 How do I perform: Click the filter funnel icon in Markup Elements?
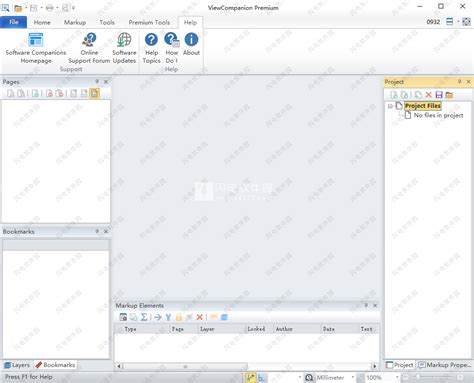coord(168,317)
